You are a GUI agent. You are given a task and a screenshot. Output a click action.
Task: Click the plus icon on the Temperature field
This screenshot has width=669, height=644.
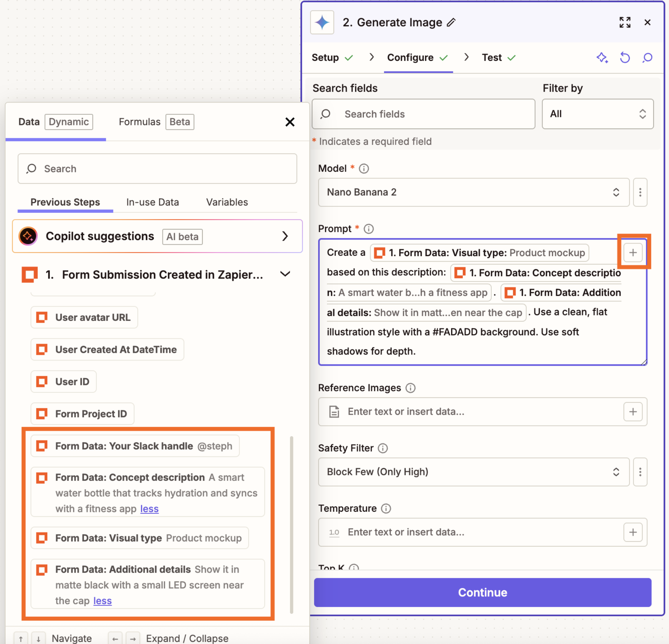[633, 532]
